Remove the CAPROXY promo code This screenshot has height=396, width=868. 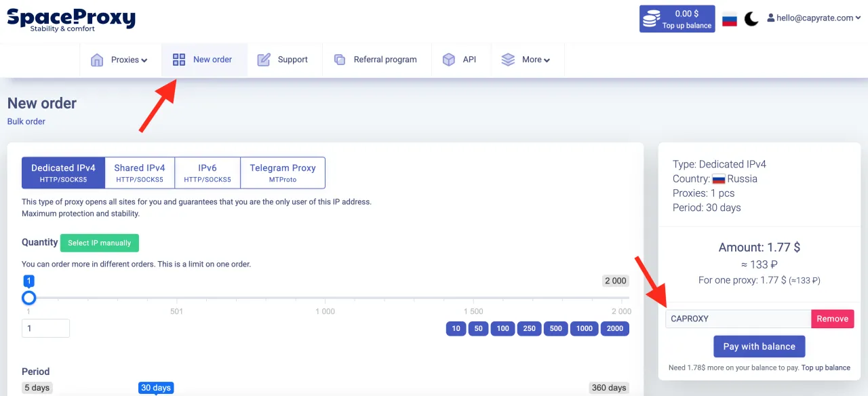coord(832,319)
